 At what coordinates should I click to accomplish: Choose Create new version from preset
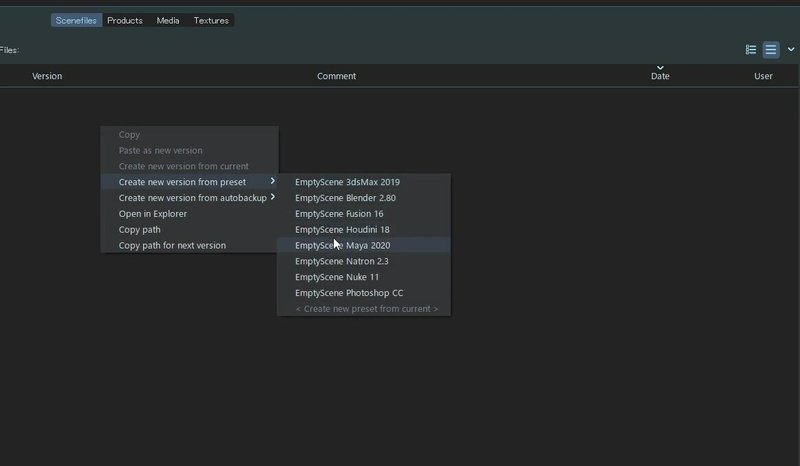189,182
